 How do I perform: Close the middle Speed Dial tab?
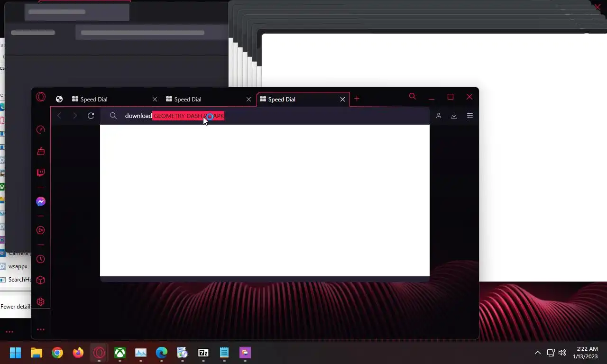[x=248, y=100]
